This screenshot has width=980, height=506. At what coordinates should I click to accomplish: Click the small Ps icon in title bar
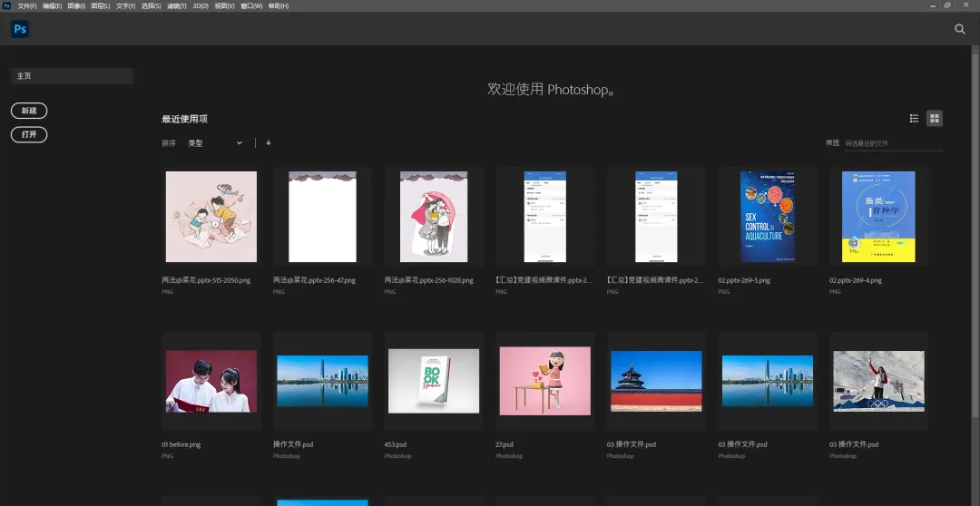click(7, 5)
